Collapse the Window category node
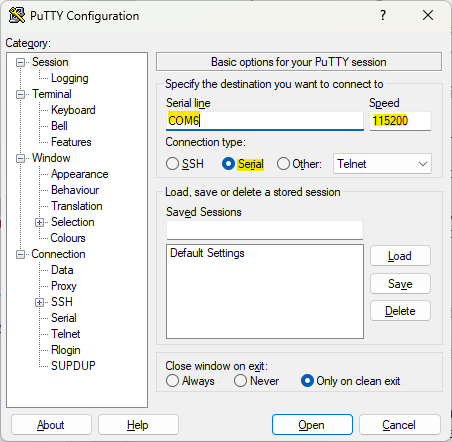 pyautogui.click(x=20, y=158)
